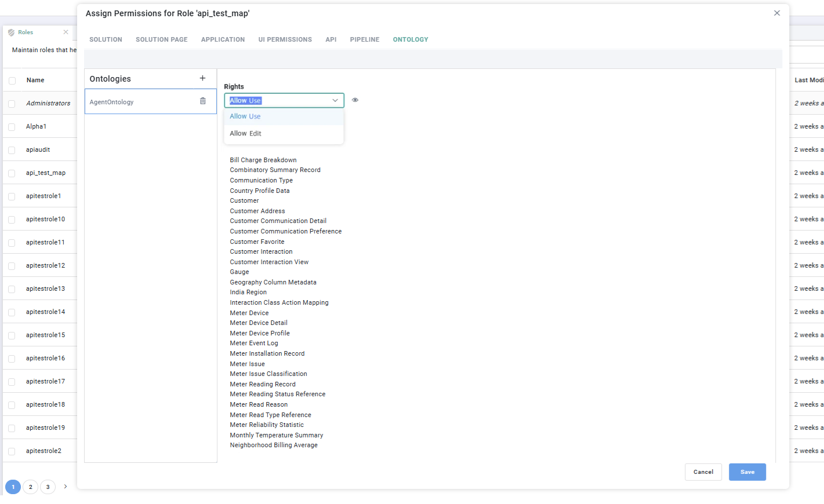The image size is (824, 504).
Task: Save the role permissions
Action: (747, 472)
